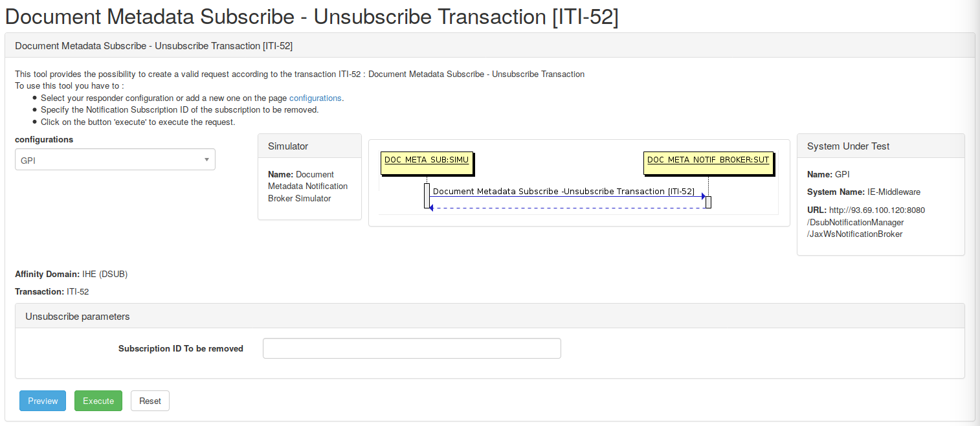This screenshot has width=980, height=426.
Task: Click the simulator activation bar in diagram
Action: point(427,196)
